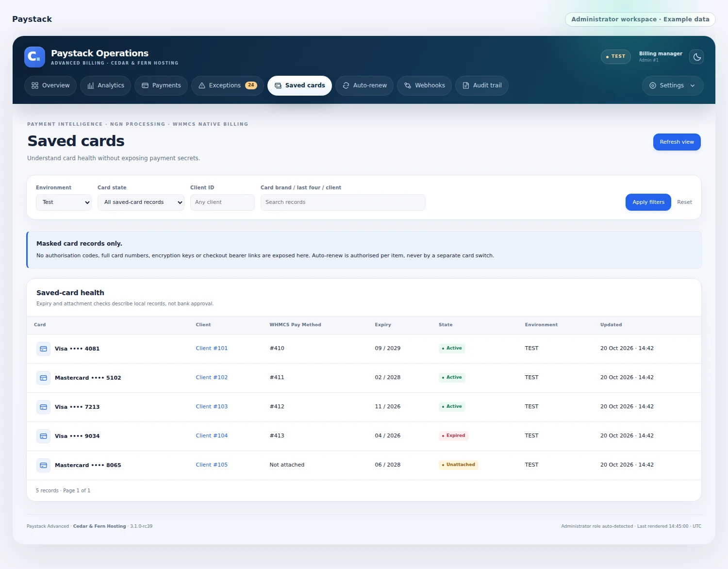Open the Overview tab
The image size is (728, 569).
[x=50, y=85]
